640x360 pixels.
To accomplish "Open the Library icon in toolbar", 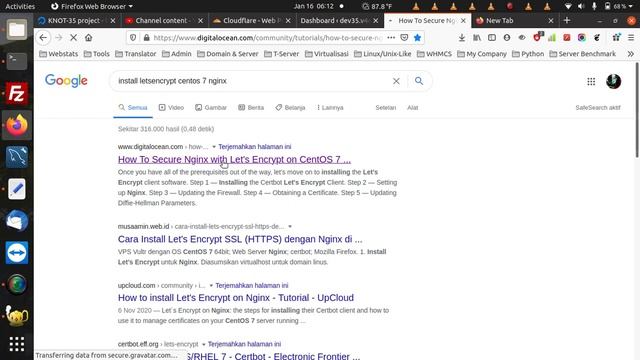I will pos(477,38).
